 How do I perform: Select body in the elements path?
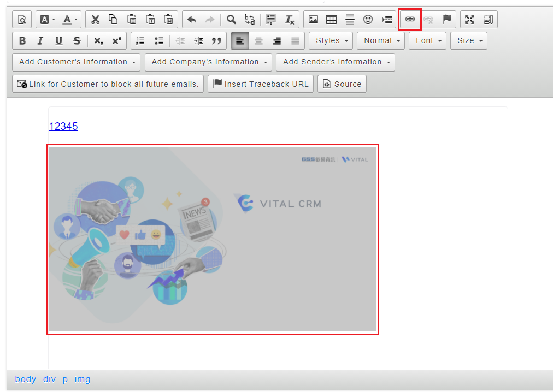[25, 379]
